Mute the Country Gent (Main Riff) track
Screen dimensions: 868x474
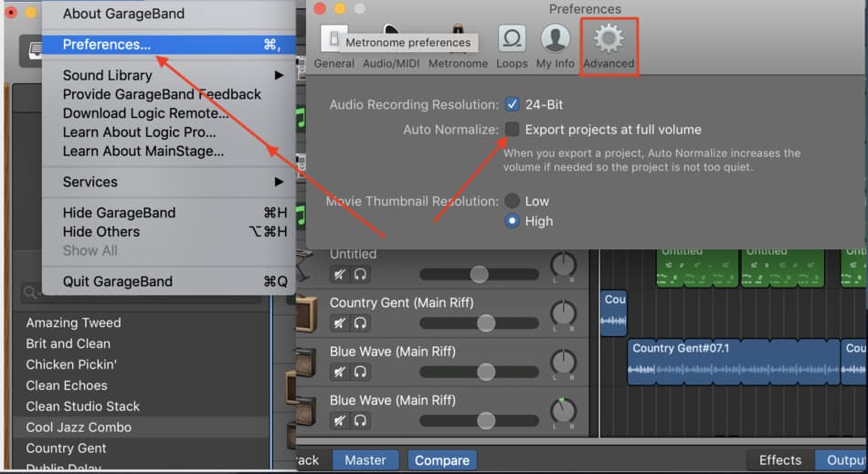tap(339, 323)
